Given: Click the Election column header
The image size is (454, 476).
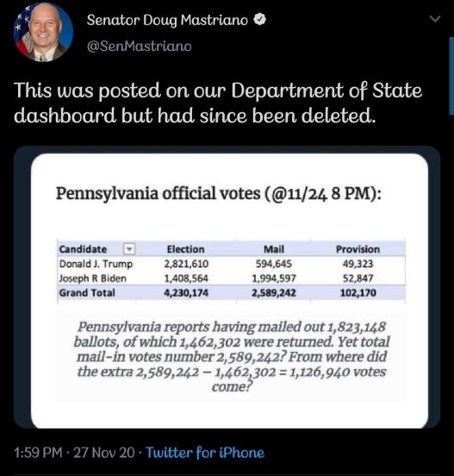Looking at the screenshot, I should pos(185,249).
